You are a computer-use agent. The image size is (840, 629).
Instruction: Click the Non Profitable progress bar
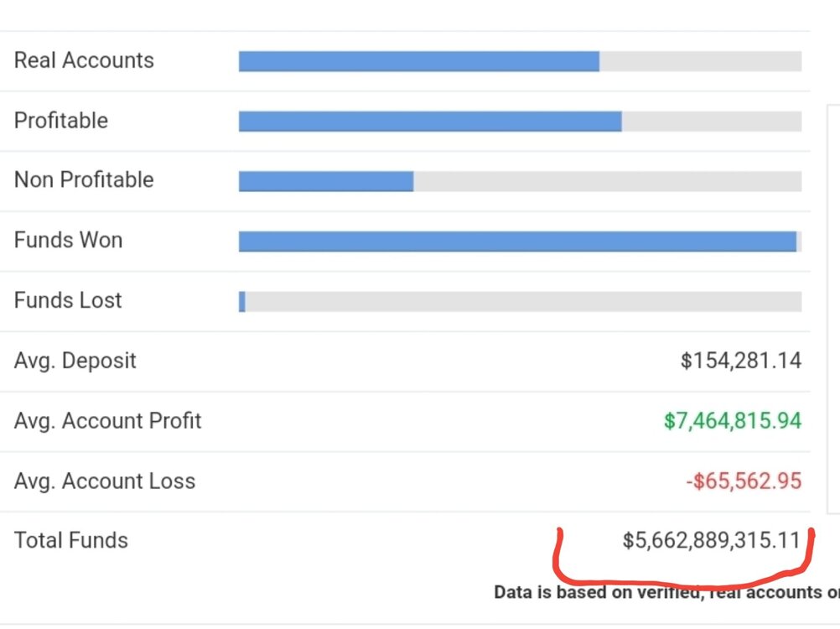point(520,182)
